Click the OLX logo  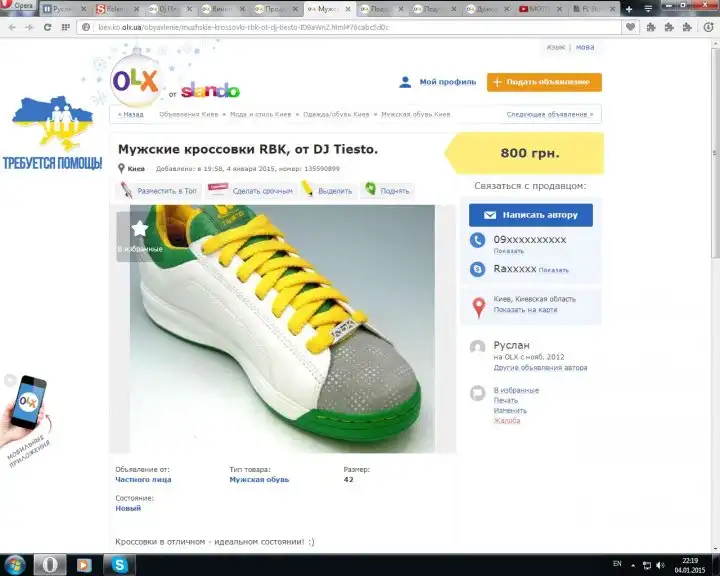click(135, 81)
